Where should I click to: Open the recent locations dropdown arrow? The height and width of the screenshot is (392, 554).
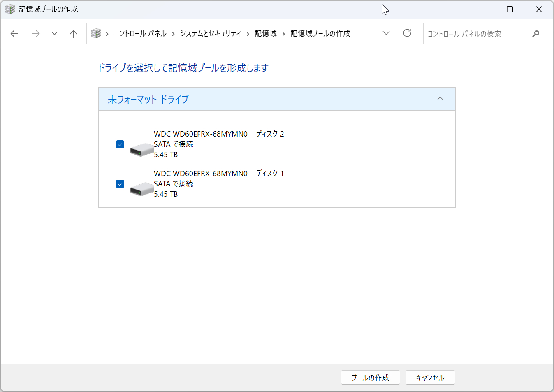tap(54, 34)
